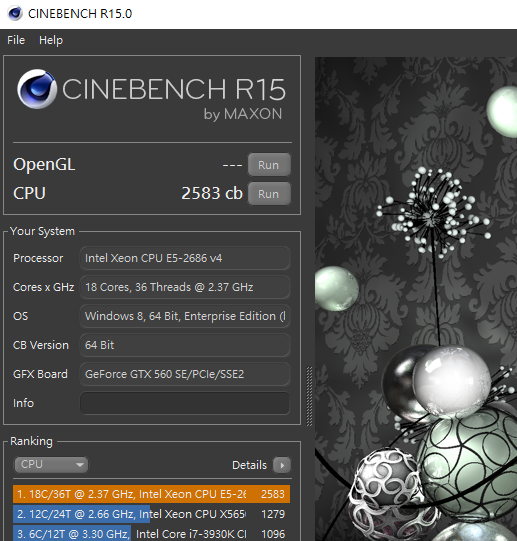This screenshot has width=517, height=541.
Task: Select ranking row 2 12C/24T Xeon X5650
Action: [x=152, y=514]
